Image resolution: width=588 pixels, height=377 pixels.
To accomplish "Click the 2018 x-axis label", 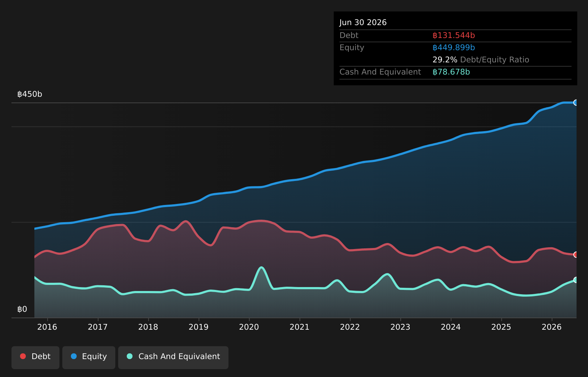I will 148,327.
